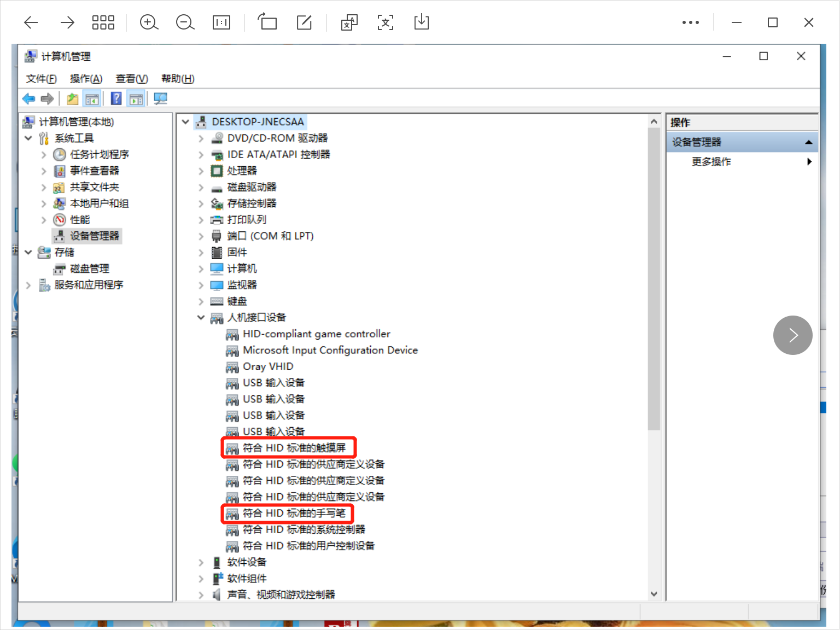Select 符合 HID 标准的触摸屏 device
Screen dimensions: 840x630
point(294,448)
